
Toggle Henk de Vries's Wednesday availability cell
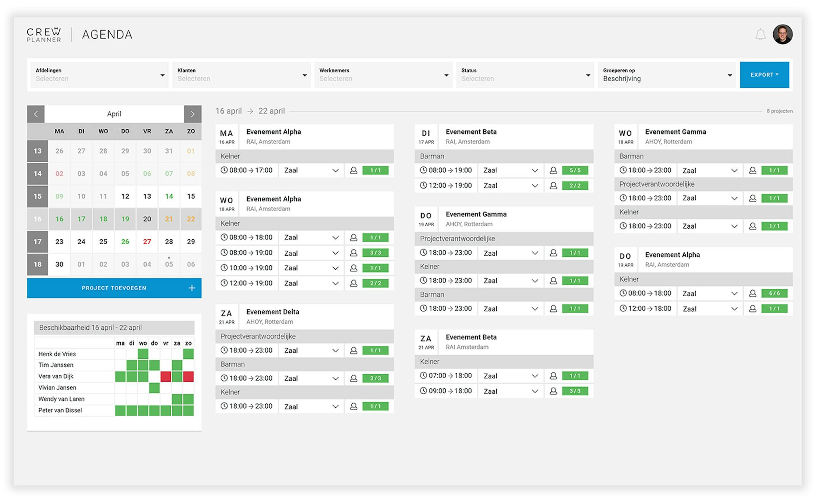pyautogui.click(x=143, y=353)
